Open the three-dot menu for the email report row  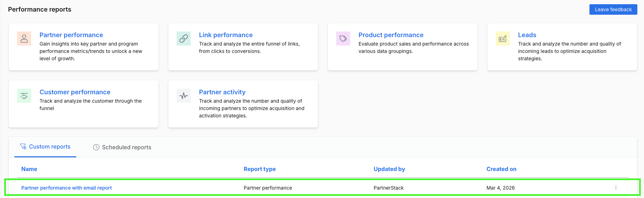pyautogui.click(x=616, y=187)
